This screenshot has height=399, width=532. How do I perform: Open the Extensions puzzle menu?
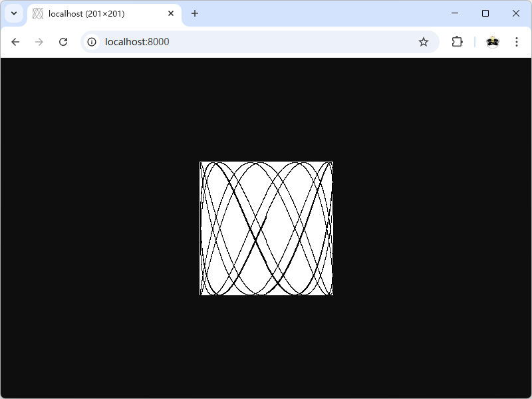point(457,42)
